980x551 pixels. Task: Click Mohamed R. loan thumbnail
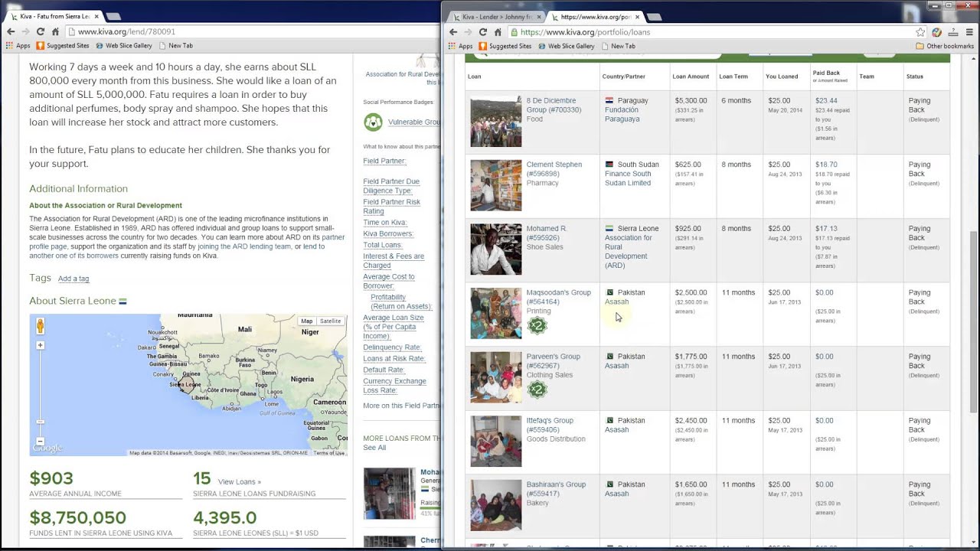(x=496, y=249)
